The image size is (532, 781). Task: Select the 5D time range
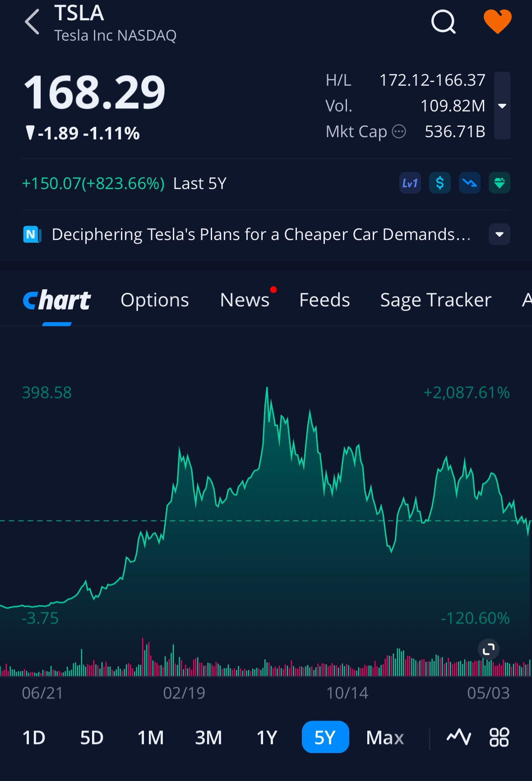(92, 738)
